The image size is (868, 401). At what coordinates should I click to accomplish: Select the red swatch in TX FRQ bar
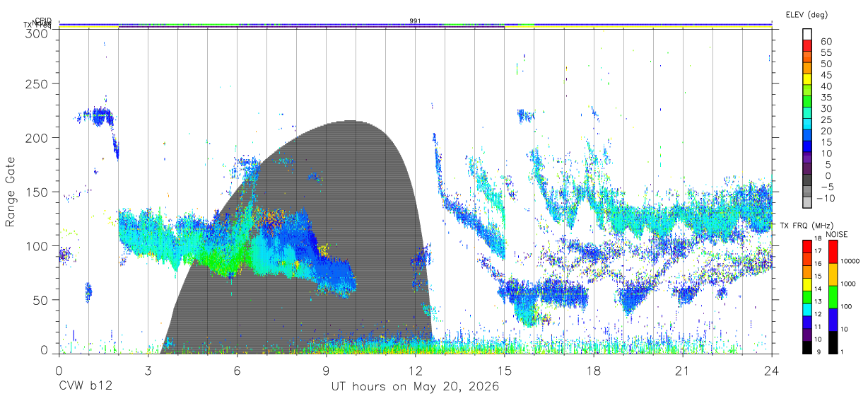coord(807,245)
